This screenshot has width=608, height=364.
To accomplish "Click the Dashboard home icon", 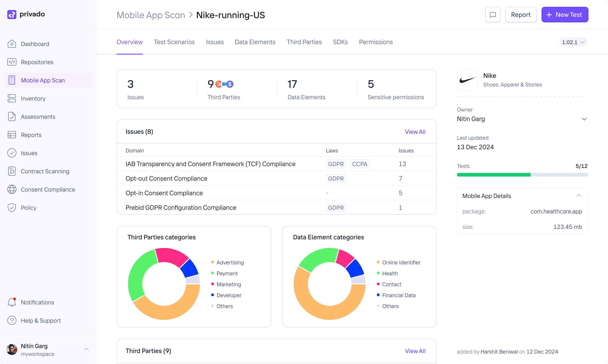I will (x=12, y=44).
